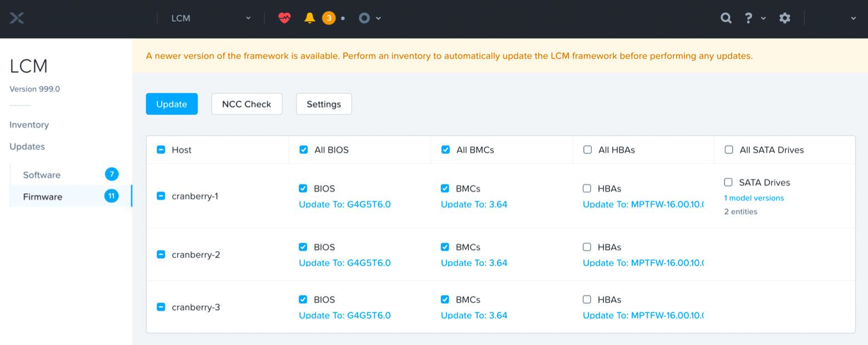Select the Inventory menu item
868x345 pixels.
click(x=29, y=124)
